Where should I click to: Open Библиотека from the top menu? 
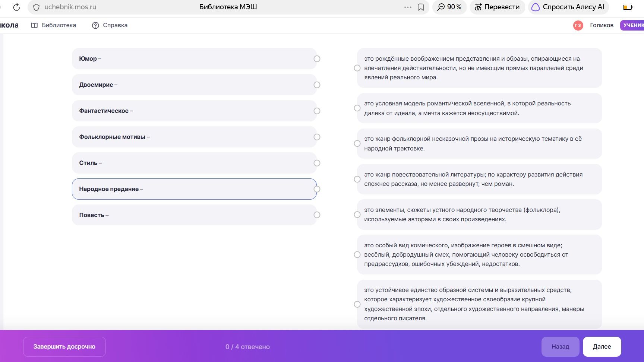point(54,25)
